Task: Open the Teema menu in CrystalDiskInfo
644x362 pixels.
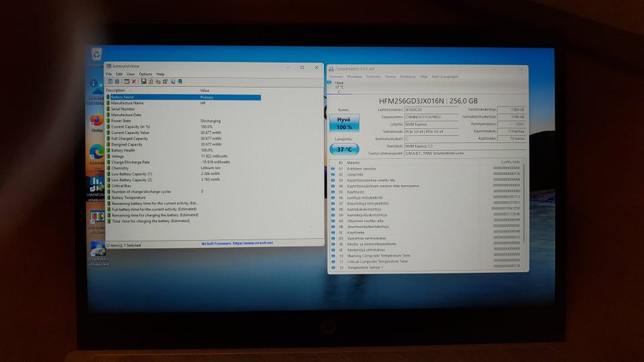Action: point(390,76)
